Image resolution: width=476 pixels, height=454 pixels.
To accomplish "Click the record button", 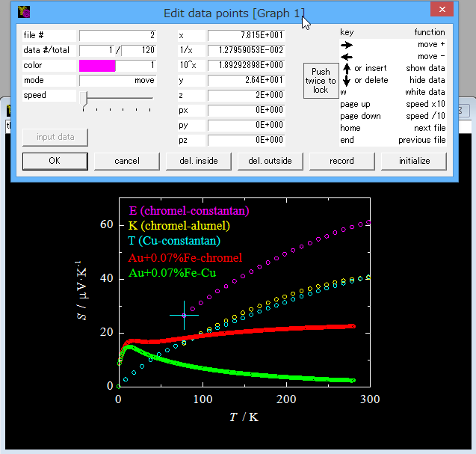I will coord(341,161).
